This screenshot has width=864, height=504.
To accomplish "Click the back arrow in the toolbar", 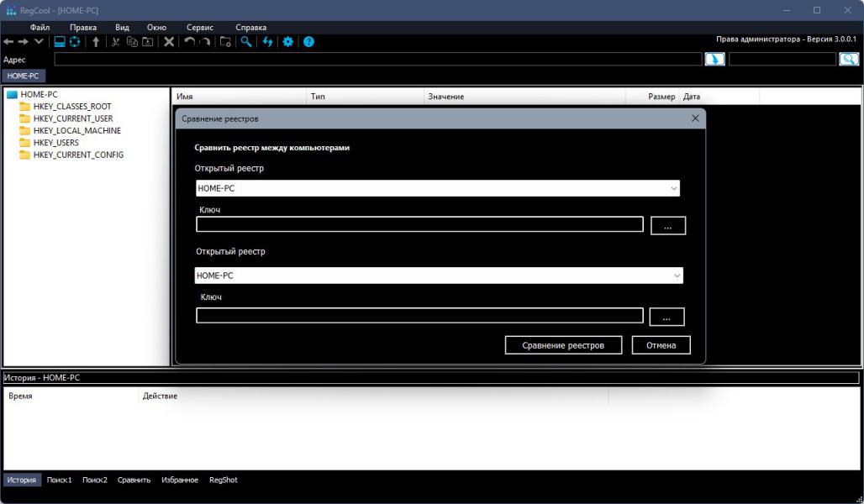I will coord(8,42).
